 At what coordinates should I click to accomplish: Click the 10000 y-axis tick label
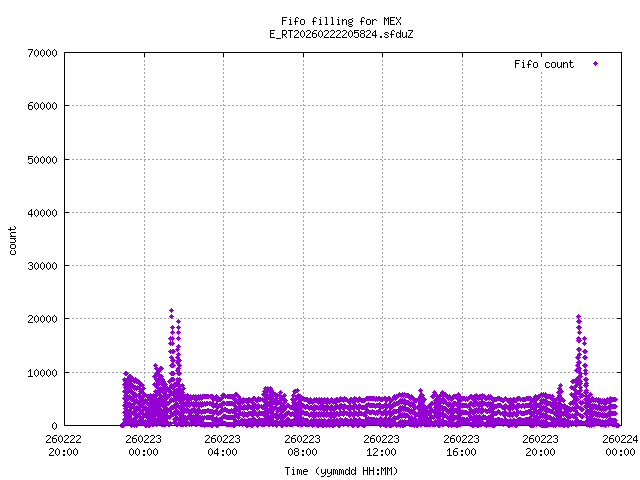point(39,373)
